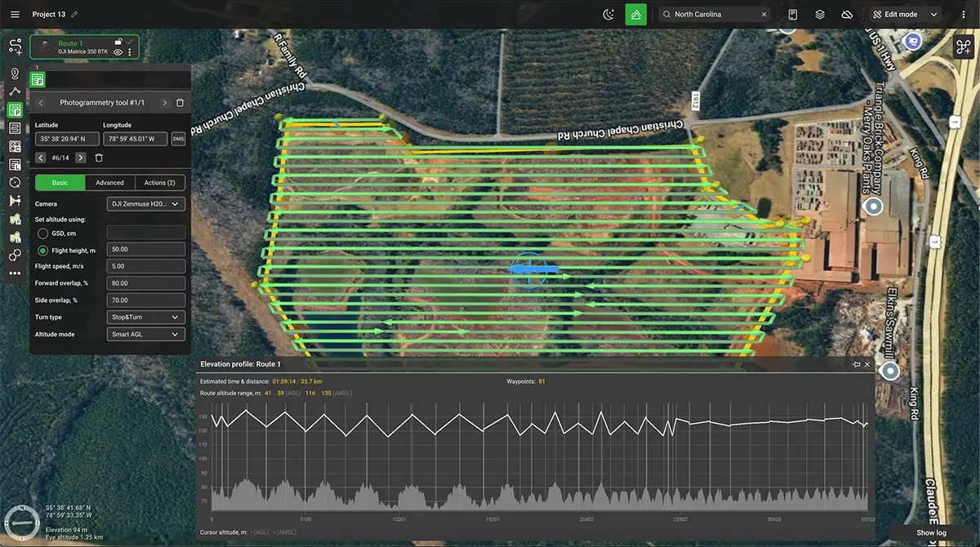Select the Flight height radio button
Image resolution: width=980 pixels, height=547 pixels.
pos(42,251)
